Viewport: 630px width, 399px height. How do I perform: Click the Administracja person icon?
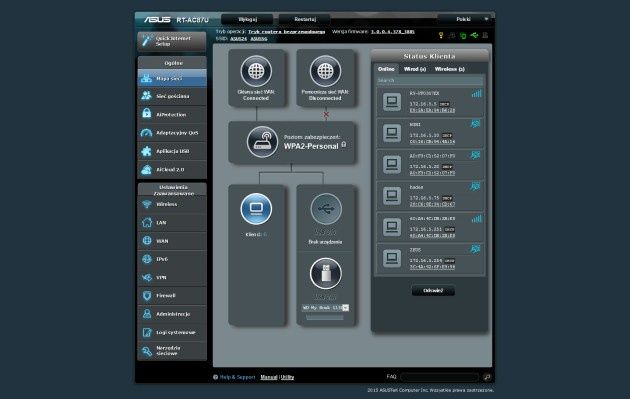147,314
